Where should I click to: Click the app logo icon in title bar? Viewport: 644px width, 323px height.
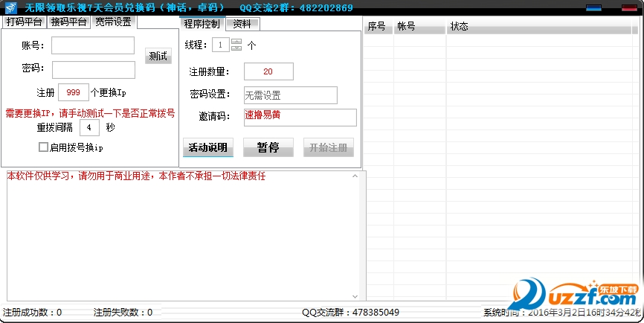click(10, 7)
